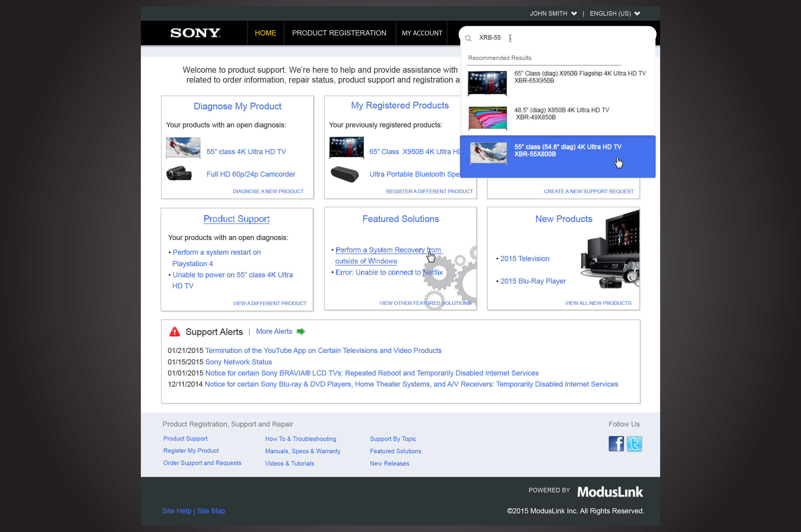801x532 pixels.
Task: Click Manuals, Specs & Warranty in footer
Action: pyautogui.click(x=303, y=451)
